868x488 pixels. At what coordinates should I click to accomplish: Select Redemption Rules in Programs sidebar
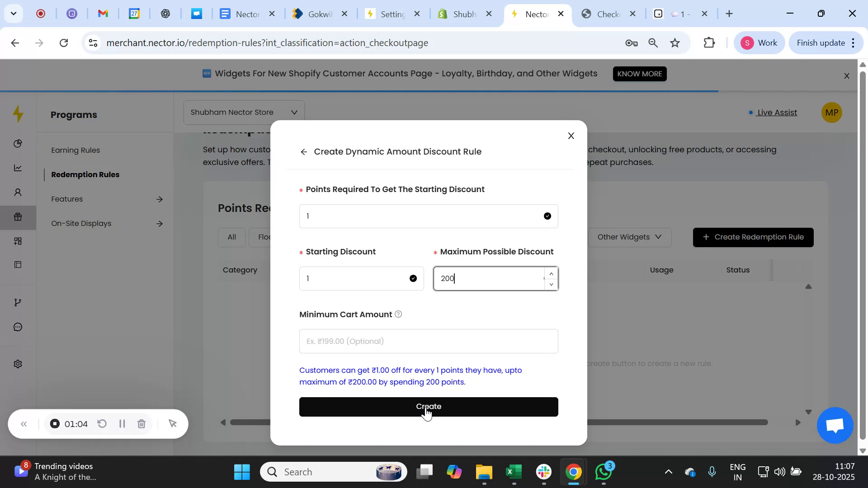click(85, 174)
